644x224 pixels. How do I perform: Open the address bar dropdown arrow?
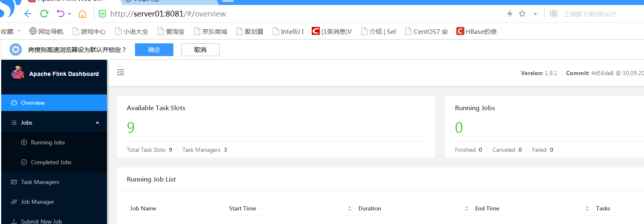pyautogui.click(x=535, y=14)
